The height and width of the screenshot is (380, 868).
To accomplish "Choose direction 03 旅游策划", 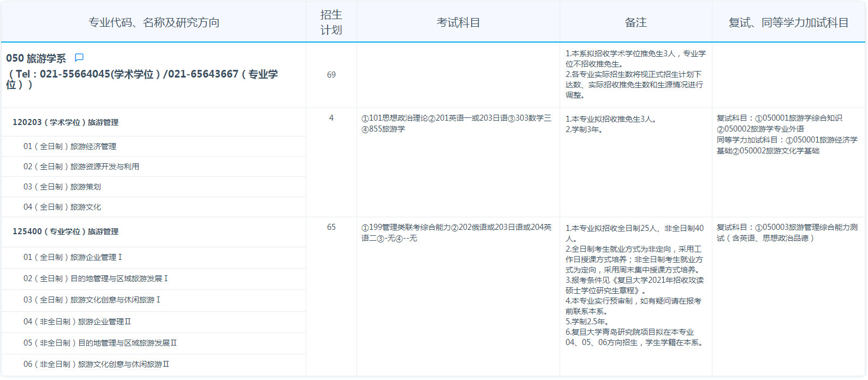I will (62, 187).
